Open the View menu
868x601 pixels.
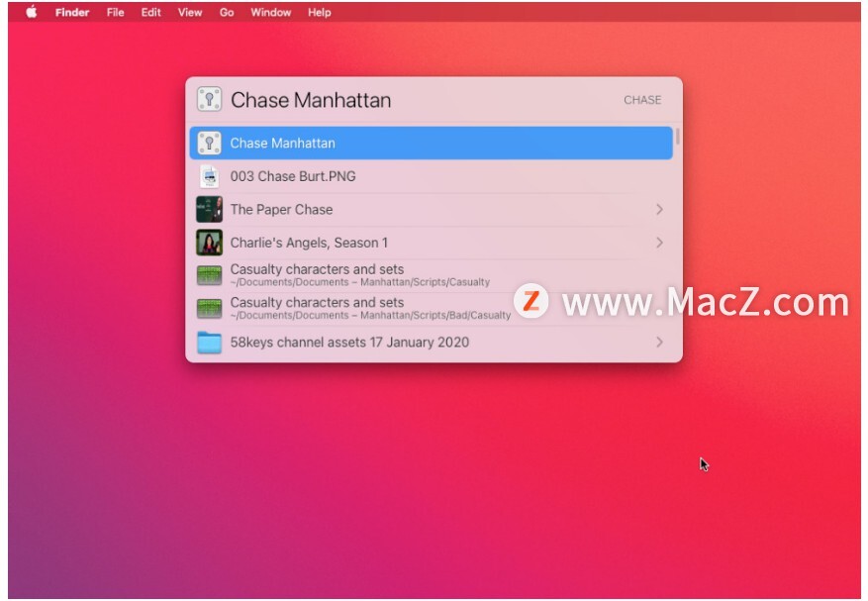190,12
